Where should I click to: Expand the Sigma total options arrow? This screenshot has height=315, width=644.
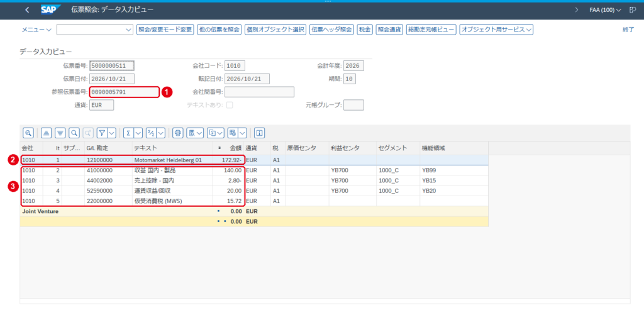[x=138, y=133]
